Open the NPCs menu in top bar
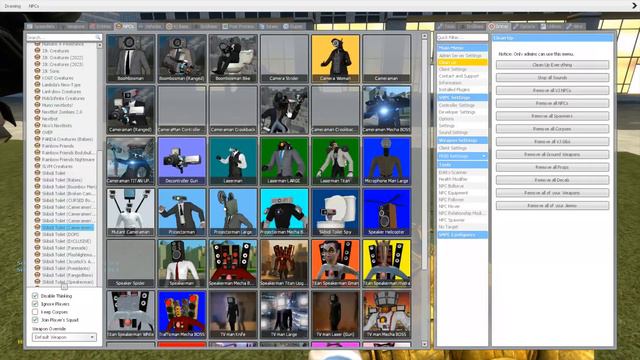This screenshot has height=360, width=640. (34, 6)
